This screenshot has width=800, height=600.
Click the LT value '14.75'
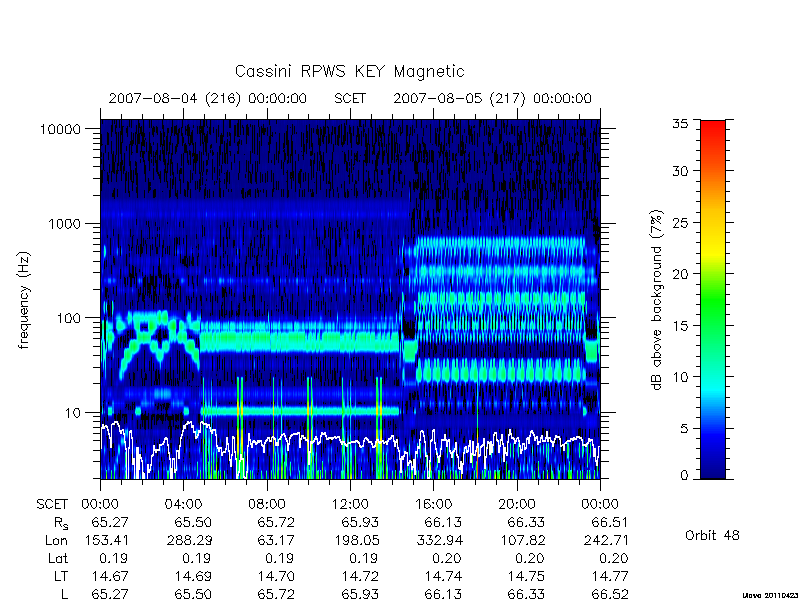click(527, 576)
